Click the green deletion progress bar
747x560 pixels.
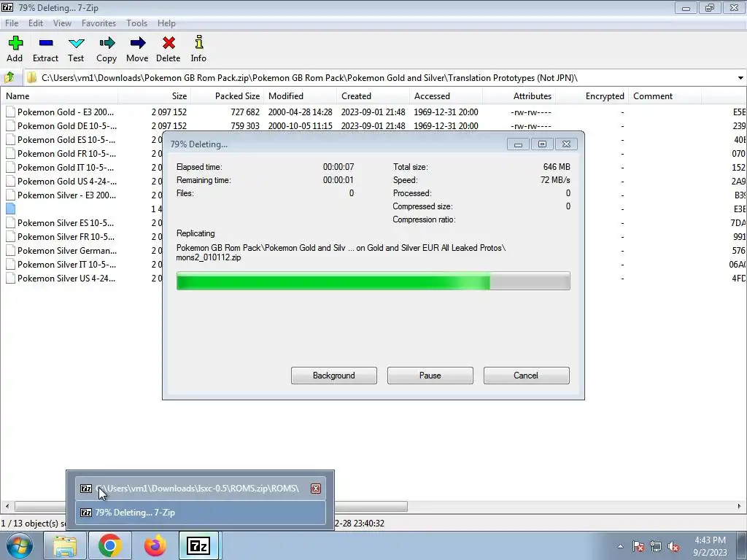(373, 281)
